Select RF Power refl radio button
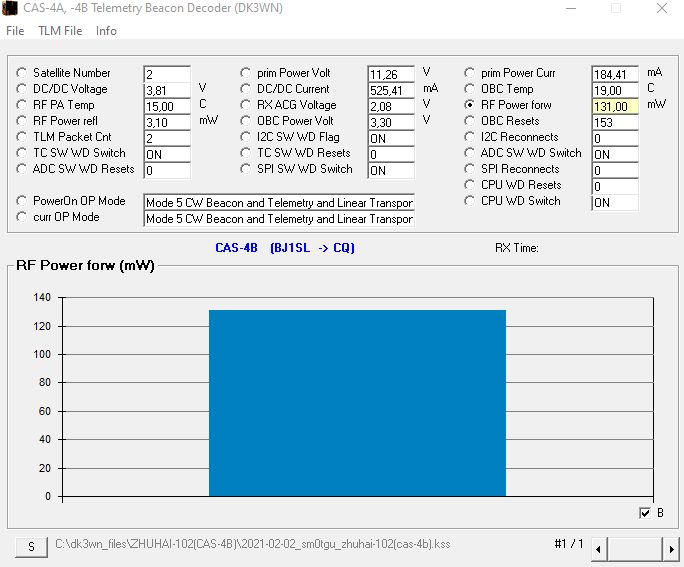This screenshot has height=567, width=684. [21, 120]
